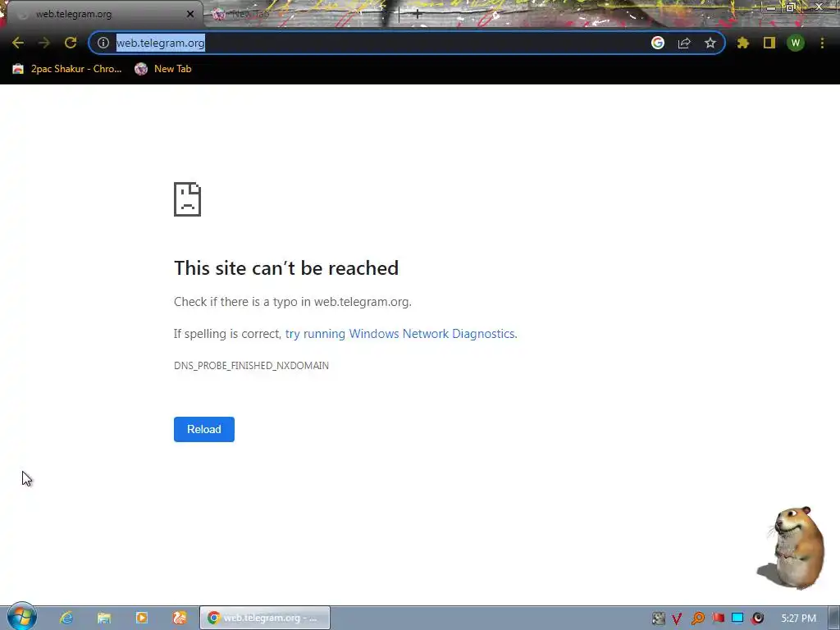Viewport: 840px width, 630px height.
Task: Open the New Tab bookmark
Action: 163,69
